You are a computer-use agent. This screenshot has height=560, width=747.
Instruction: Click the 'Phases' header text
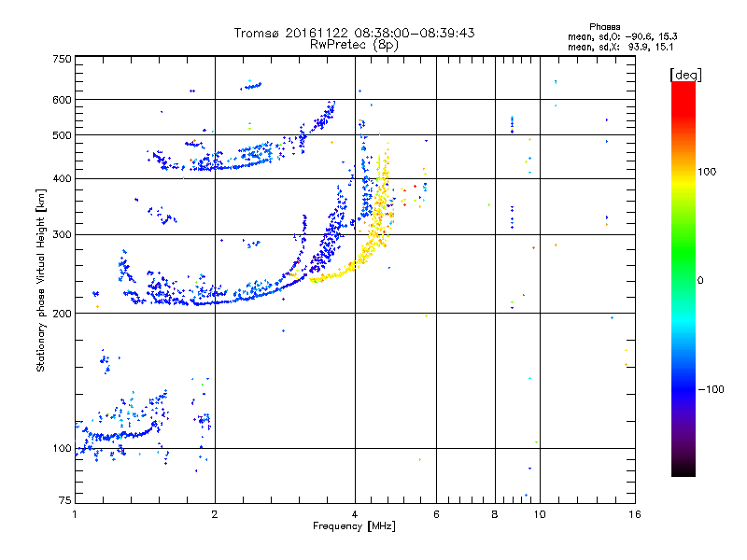click(604, 27)
